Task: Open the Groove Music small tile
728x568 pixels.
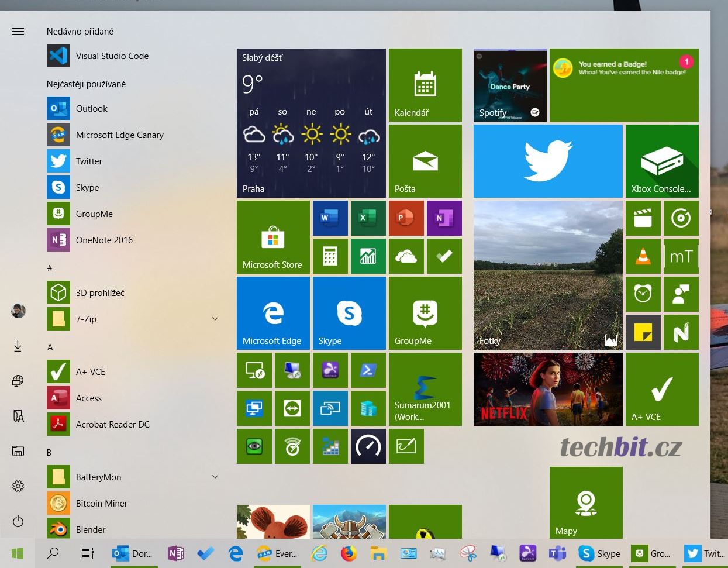Action: 681,218
